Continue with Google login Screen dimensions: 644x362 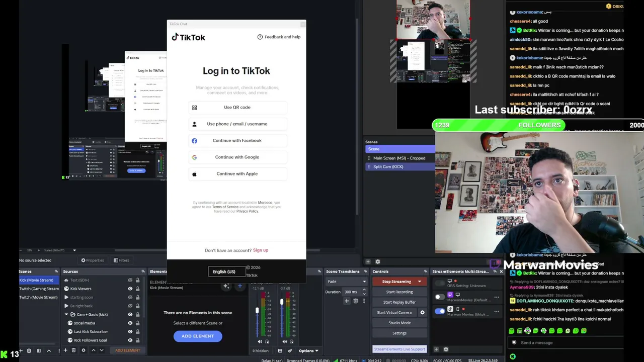pos(237,157)
